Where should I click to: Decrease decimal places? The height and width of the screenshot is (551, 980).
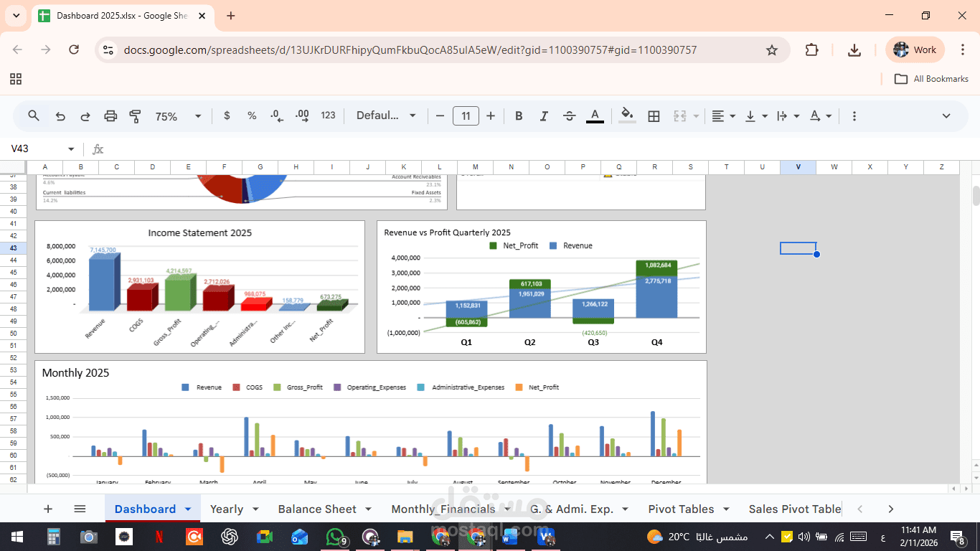pos(277,116)
